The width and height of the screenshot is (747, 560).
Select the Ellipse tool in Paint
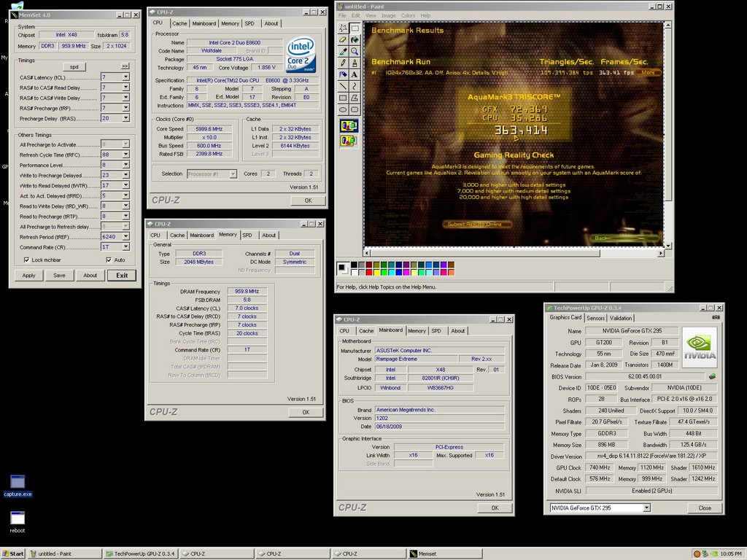[x=343, y=109]
